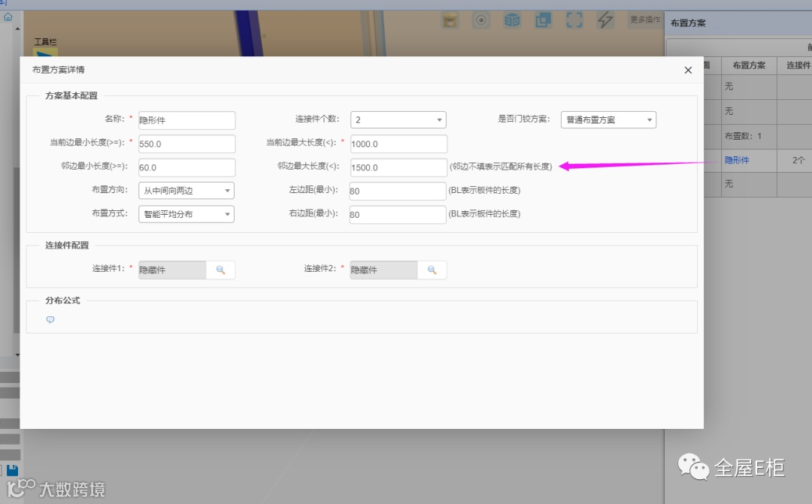
Task: Click the 邻边最小长度 field showing 60.0
Action: pyautogui.click(x=187, y=167)
